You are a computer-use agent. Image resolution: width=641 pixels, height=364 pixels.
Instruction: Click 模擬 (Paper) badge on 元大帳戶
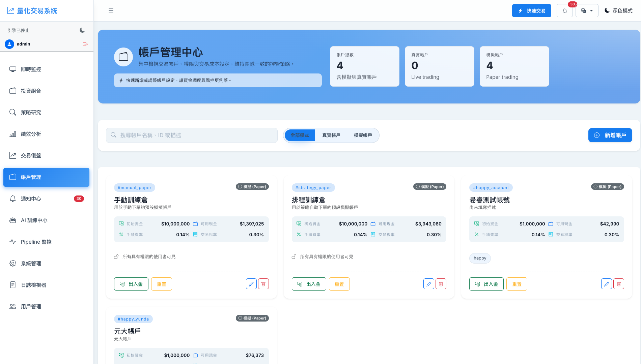[x=252, y=318]
